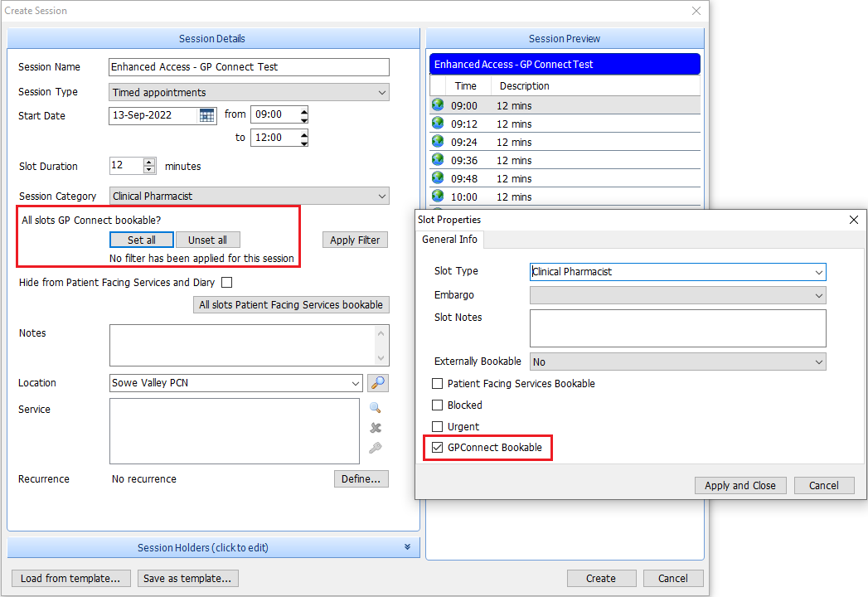Click the Description column header
The image size is (868, 597).
[x=524, y=86]
